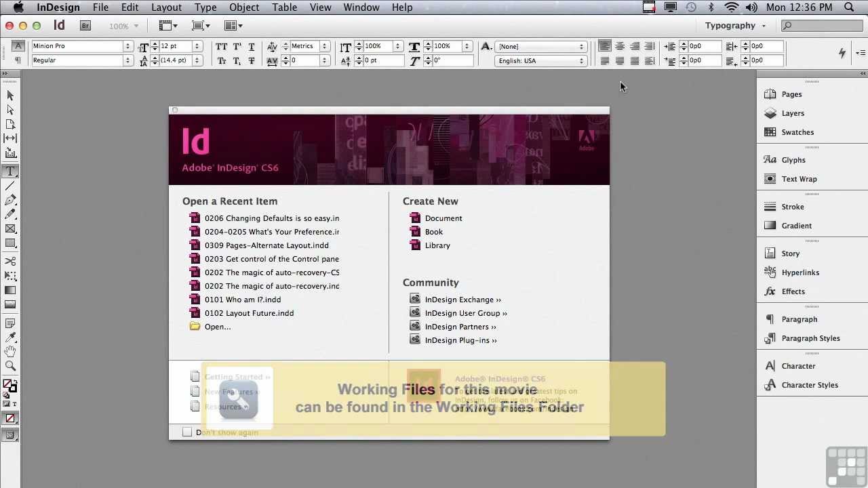Image resolution: width=868 pixels, height=488 pixels.
Task: Open the Typography workspace switcher
Action: coord(736,26)
